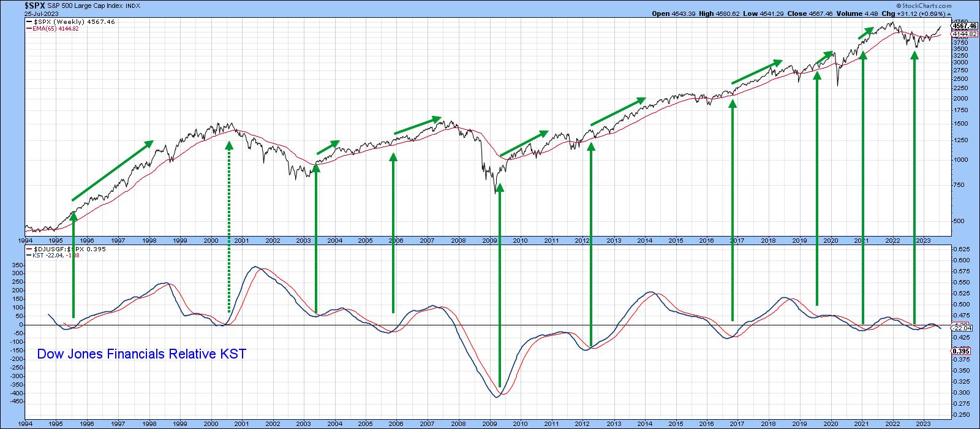Click the 0.475 ratio label on the lower right axis
The image size is (980, 429).
pyautogui.click(x=963, y=316)
